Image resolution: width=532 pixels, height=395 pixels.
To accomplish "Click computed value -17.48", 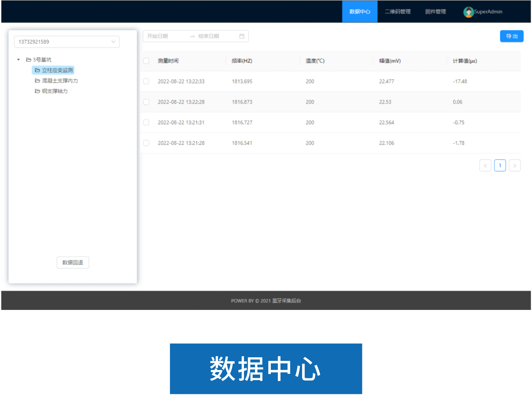I will pos(460,82).
